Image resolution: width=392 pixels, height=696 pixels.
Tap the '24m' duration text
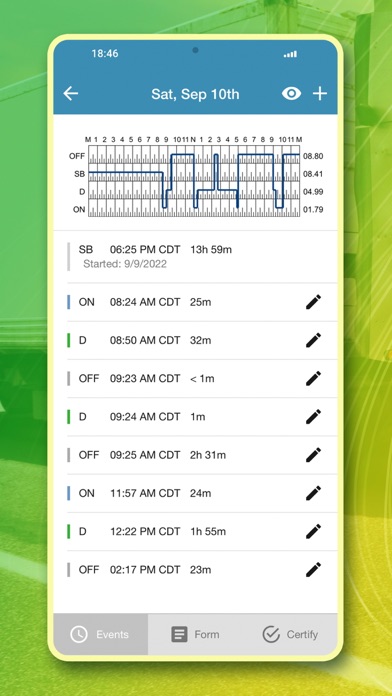click(201, 493)
